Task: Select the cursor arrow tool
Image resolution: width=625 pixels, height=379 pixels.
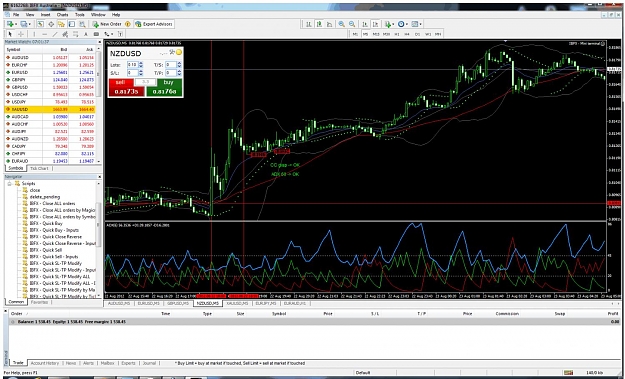Action: point(10,34)
